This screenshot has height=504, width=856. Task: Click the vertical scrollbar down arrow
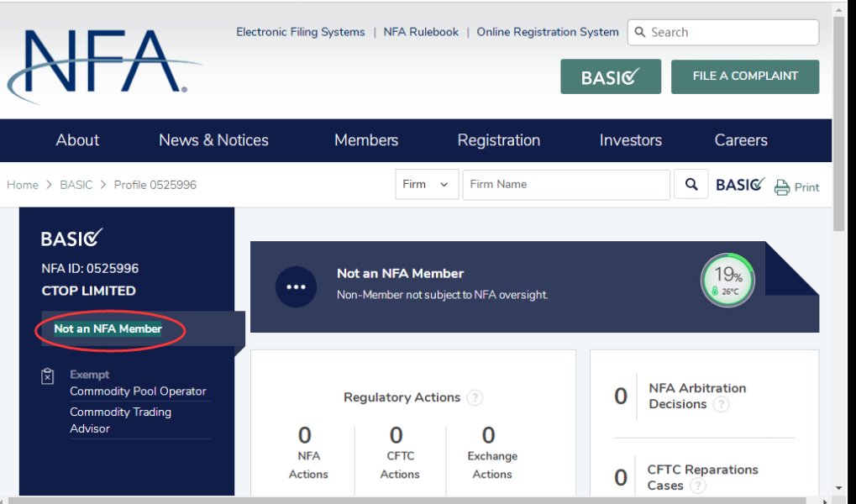coord(839,488)
